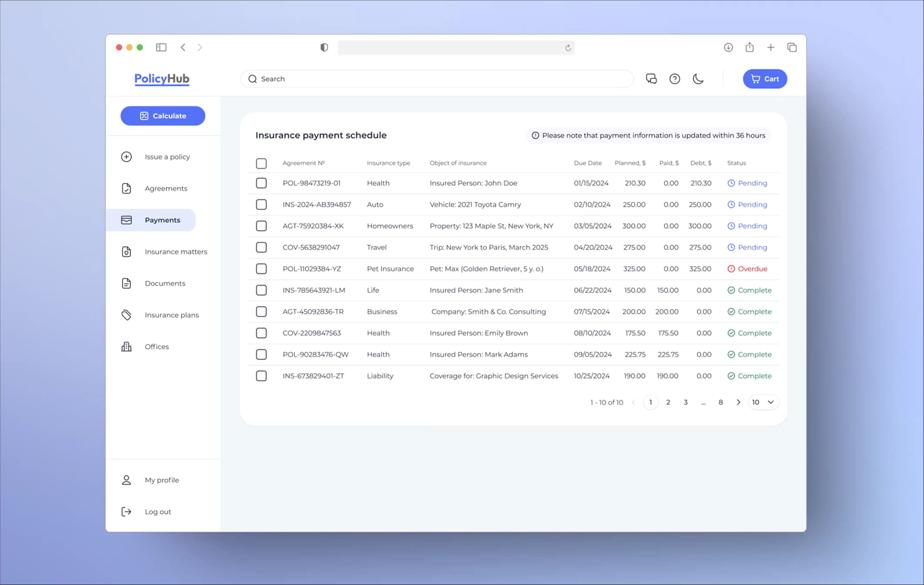
Task: Click the browser address bar
Action: coord(456,47)
